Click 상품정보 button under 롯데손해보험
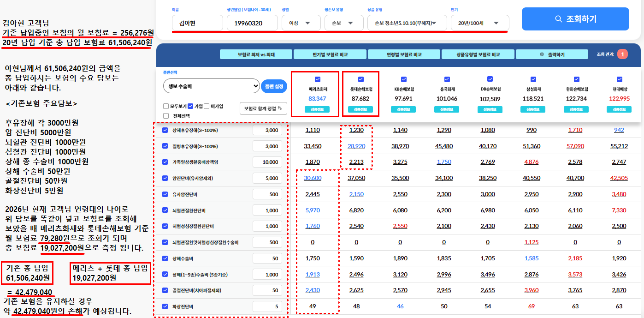The height and width of the screenshot is (318, 644). [x=360, y=109]
